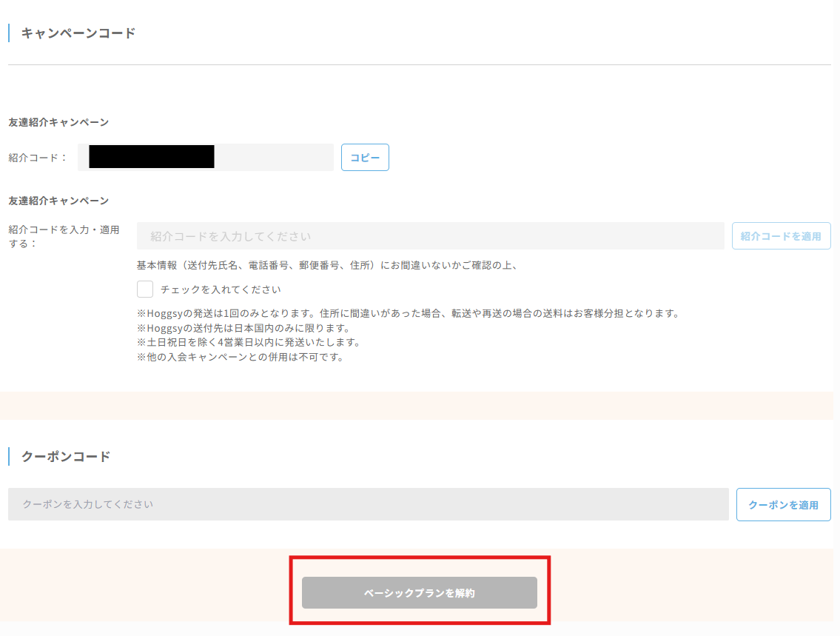Click the 紹介コードを入力・適用する label
This screenshot has width=840, height=636.
(64, 236)
